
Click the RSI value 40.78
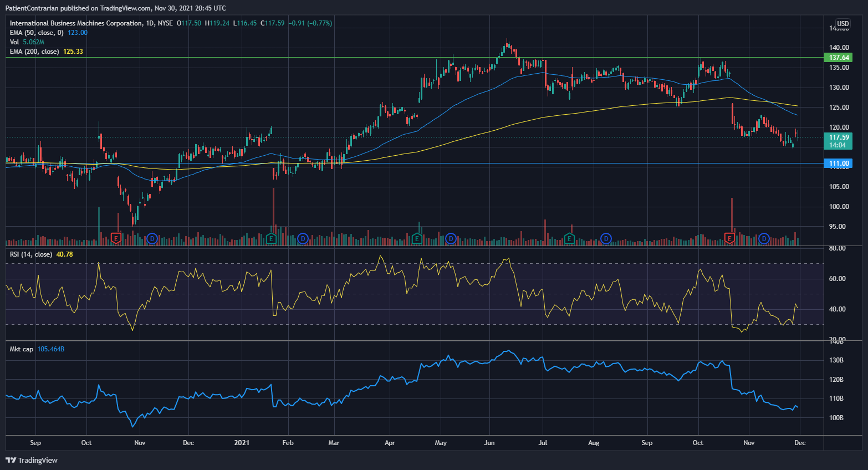pos(65,254)
